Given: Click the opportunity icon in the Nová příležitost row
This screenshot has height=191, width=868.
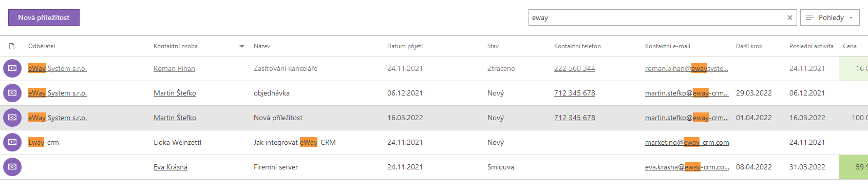Looking at the screenshot, I should pyautogui.click(x=12, y=118).
